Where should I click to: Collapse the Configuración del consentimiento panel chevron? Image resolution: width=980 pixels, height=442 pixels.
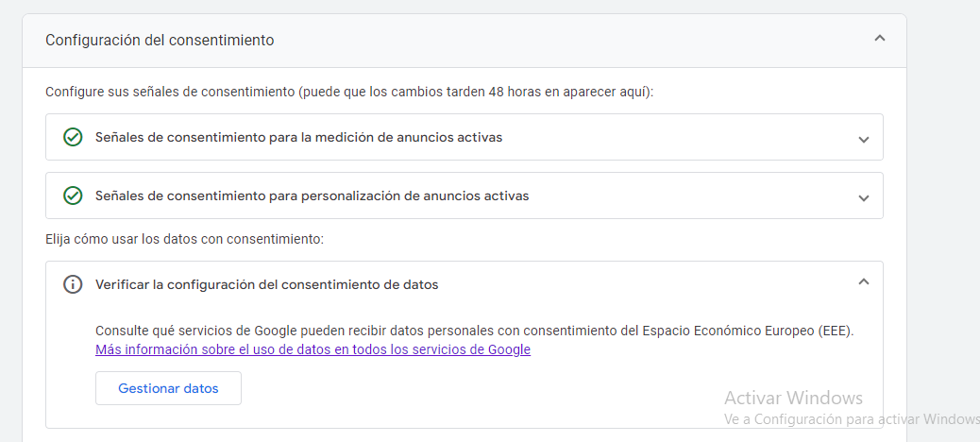pyautogui.click(x=879, y=39)
